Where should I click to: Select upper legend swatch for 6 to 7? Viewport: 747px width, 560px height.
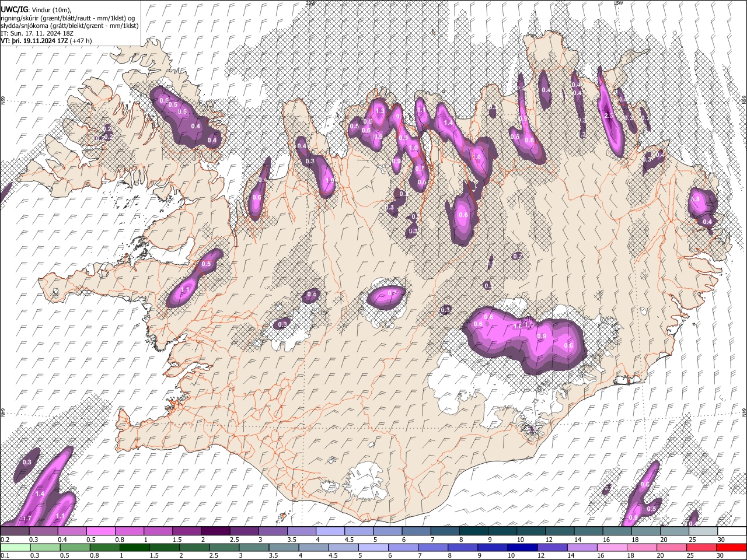(416, 531)
